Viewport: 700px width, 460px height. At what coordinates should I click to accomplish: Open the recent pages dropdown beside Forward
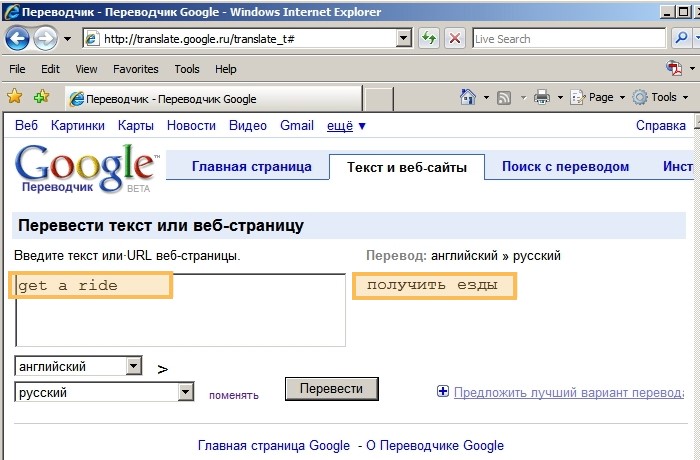pos(67,39)
